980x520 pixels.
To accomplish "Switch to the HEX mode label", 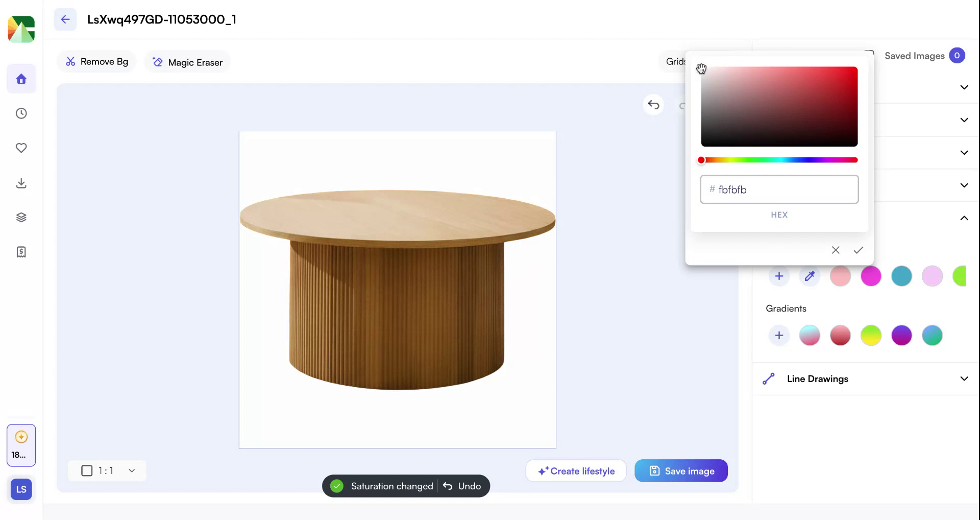I will tap(779, 215).
